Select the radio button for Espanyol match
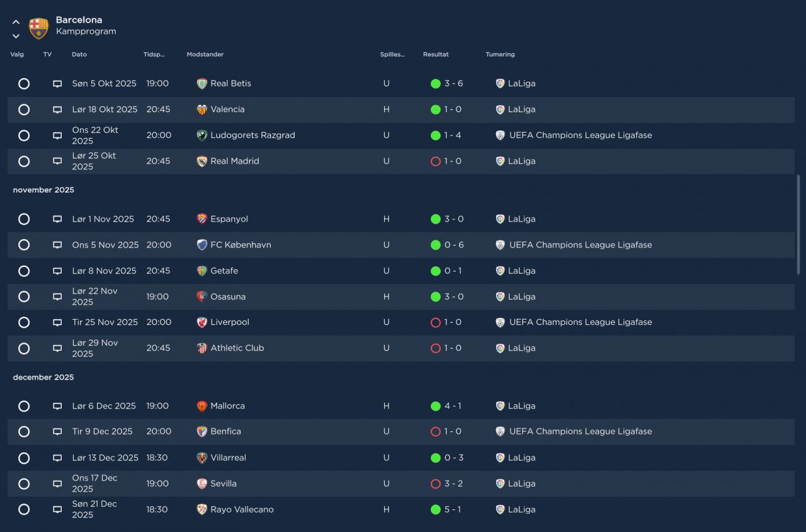This screenshot has height=532, width=806. 24,219
